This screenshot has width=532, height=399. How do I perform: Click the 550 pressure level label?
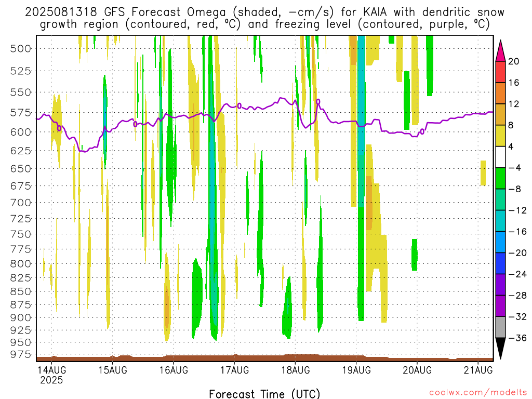point(20,92)
